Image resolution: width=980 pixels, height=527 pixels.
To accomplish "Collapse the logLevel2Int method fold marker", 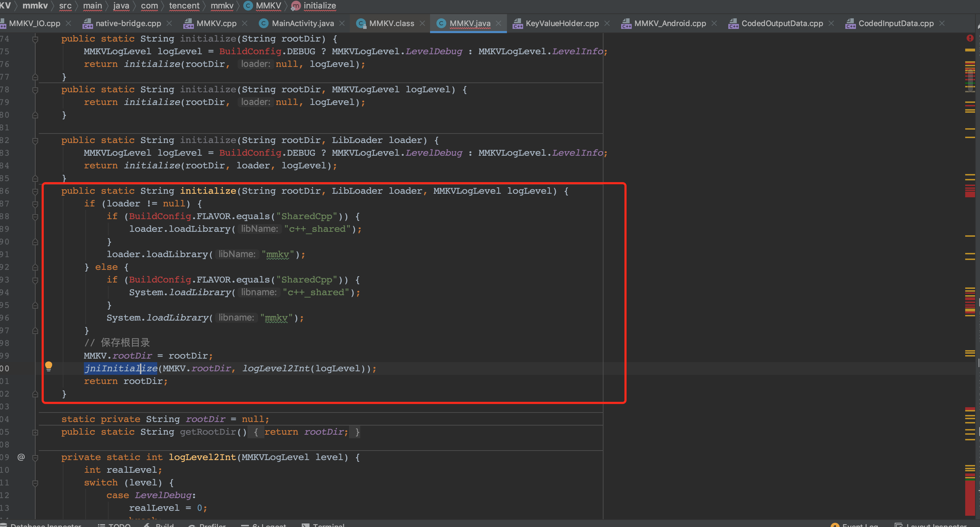I will tap(35, 457).
